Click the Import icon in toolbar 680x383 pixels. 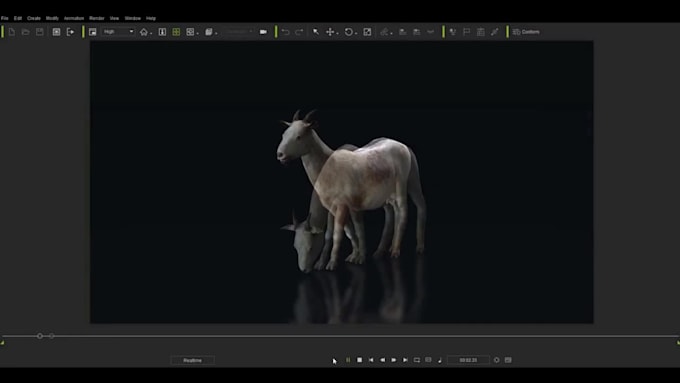56,32
